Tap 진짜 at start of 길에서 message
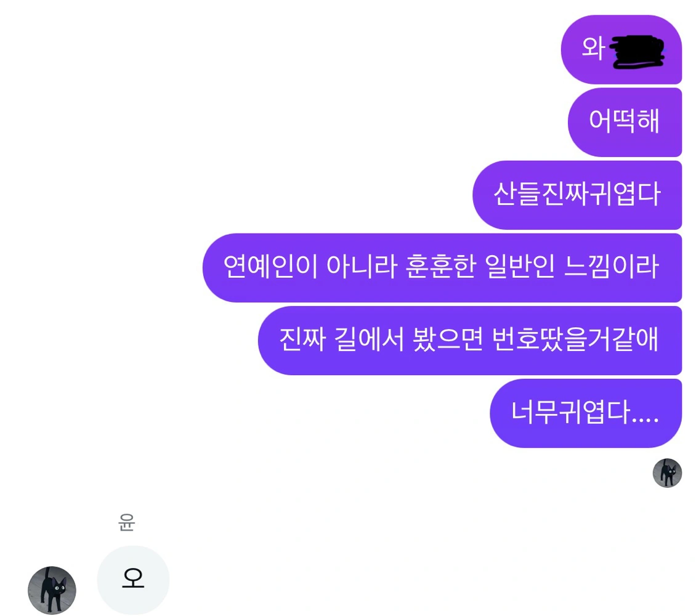 click(302, 339)
